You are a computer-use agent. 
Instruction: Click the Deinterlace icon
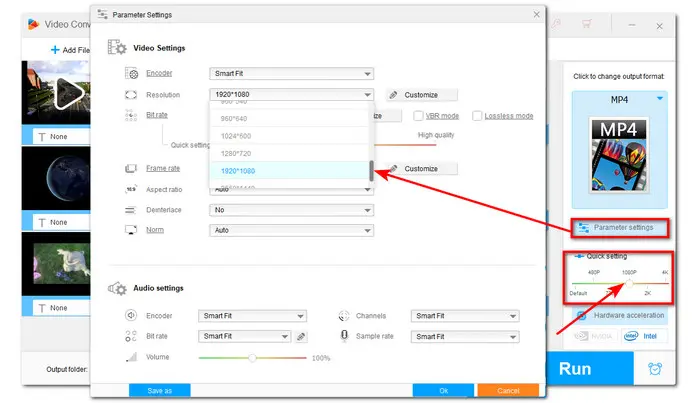131,210
